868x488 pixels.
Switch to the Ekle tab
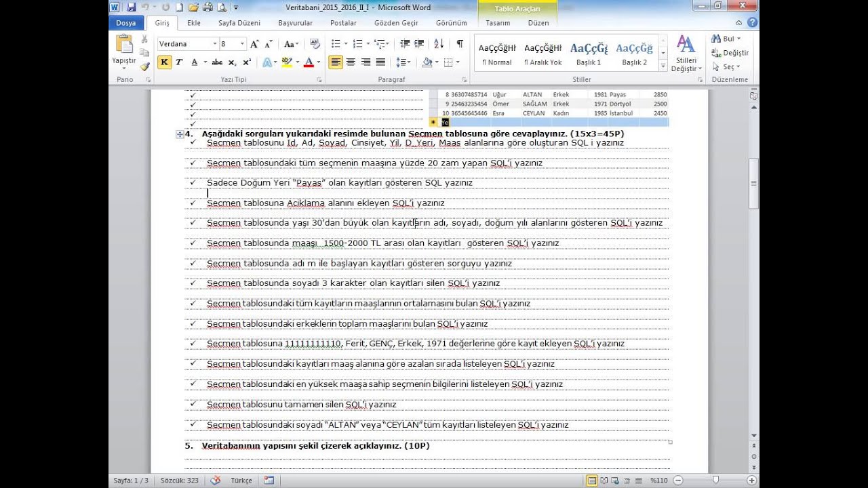point(194,22)
